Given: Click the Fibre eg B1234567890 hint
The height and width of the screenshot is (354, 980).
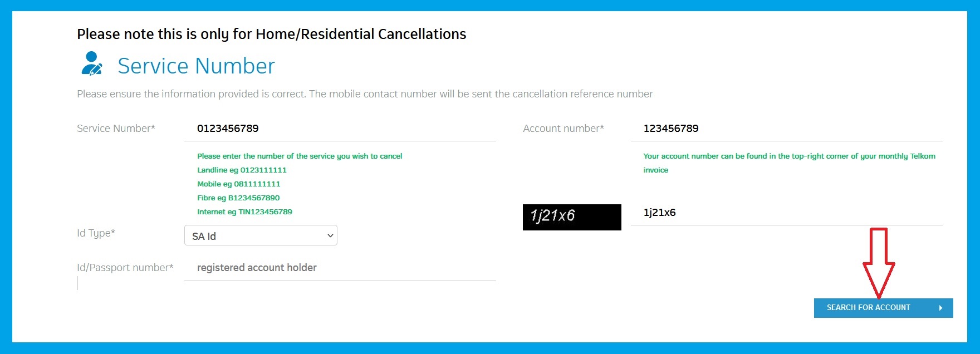Looking at the screenshot, I should (x=238, y=198).
